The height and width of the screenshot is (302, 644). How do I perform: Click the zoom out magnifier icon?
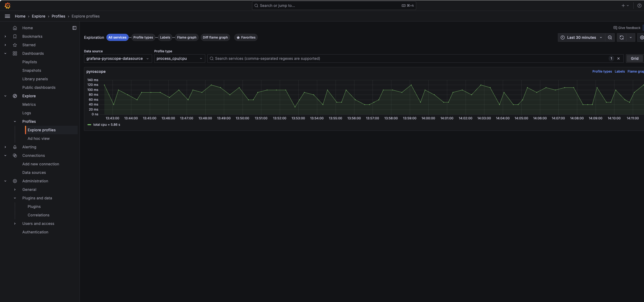pos(610,37)
